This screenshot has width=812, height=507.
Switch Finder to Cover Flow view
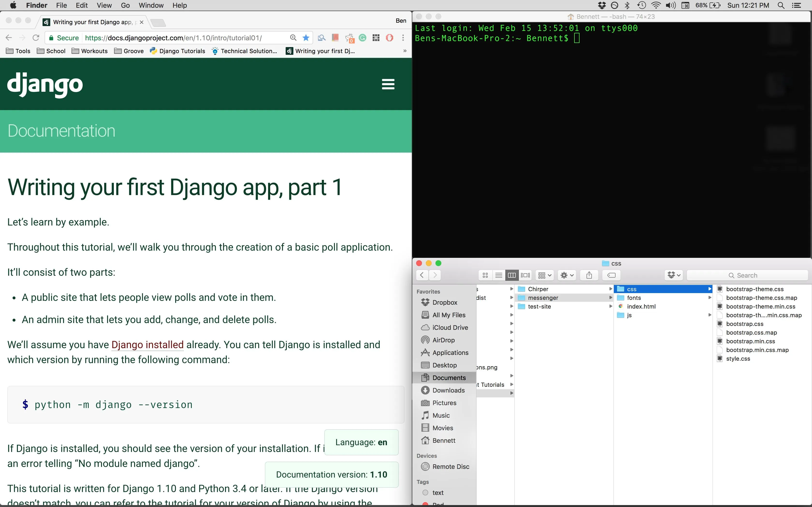tap(525, 275)
